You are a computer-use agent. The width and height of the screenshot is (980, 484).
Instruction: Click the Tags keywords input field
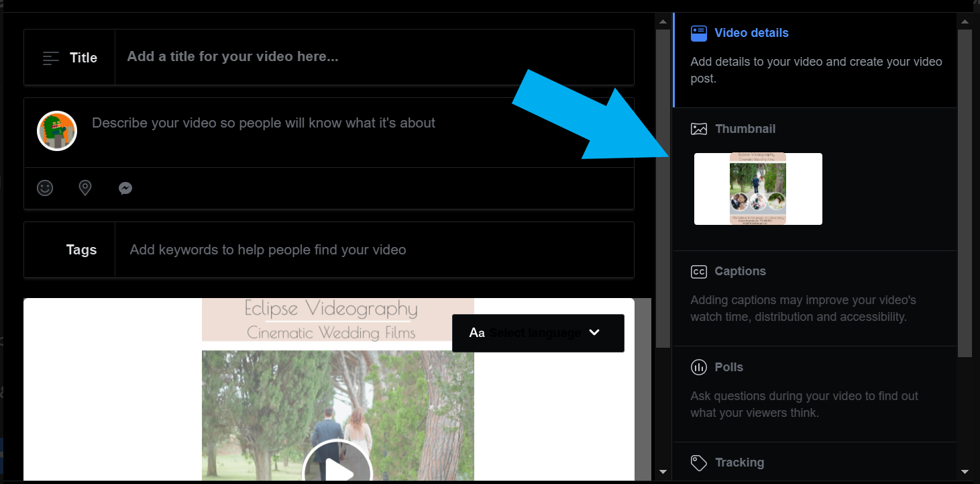click(374, 250)
